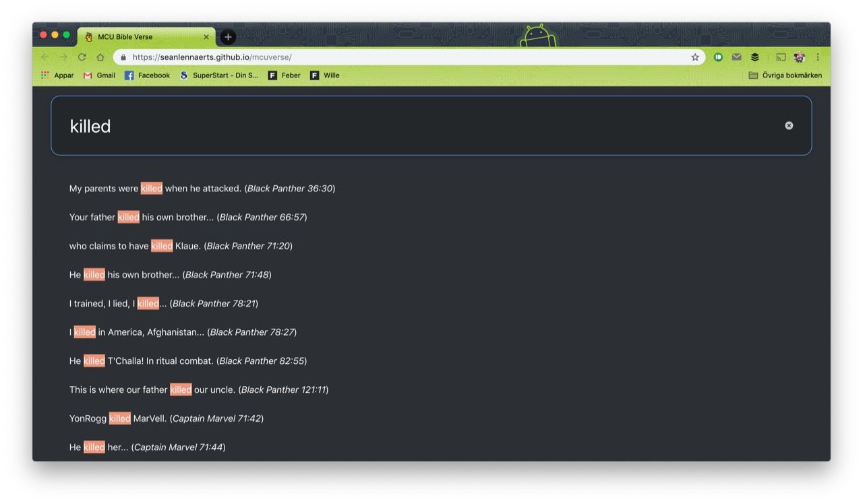Screen dimensions: 863x504
Task: Click the Cast extension icon
Action: click(x=781, y=57)
